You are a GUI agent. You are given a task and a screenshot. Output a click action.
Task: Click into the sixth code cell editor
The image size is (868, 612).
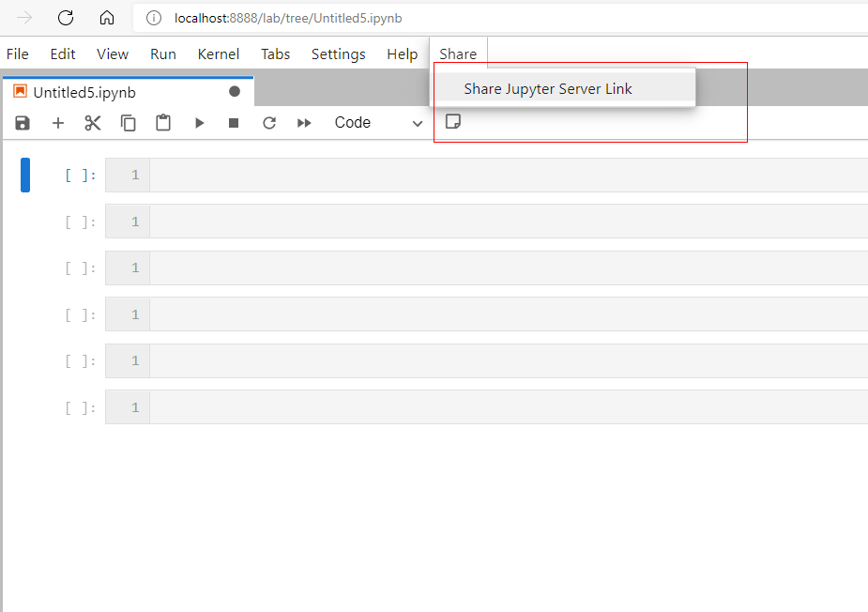click(509, 407)
